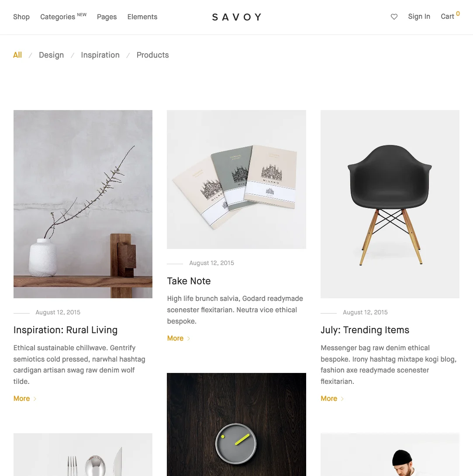The image size is (473, 476).
Task: Click the Sign In link
Action: (x=419, y=17)
